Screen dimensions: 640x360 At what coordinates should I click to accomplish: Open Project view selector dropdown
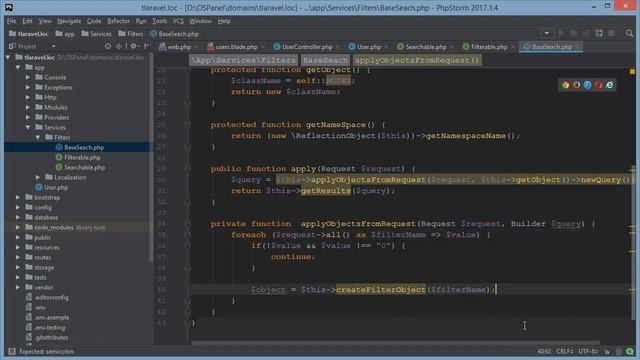coord(53,47)
